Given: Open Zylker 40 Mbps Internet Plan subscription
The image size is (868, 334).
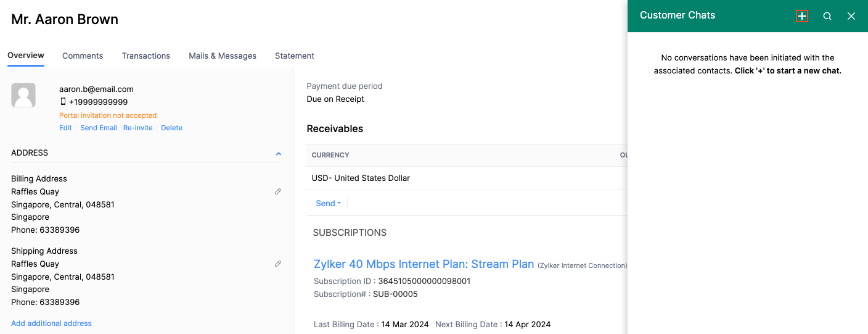Looking at the screenshot, I should (424, 264).
